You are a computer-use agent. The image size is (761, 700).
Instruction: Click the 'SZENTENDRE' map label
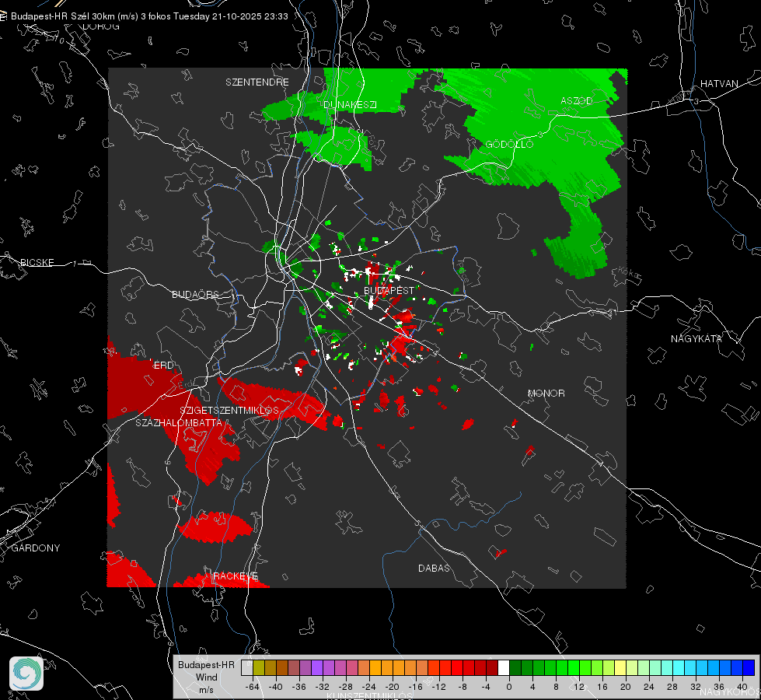coord(257,82)
